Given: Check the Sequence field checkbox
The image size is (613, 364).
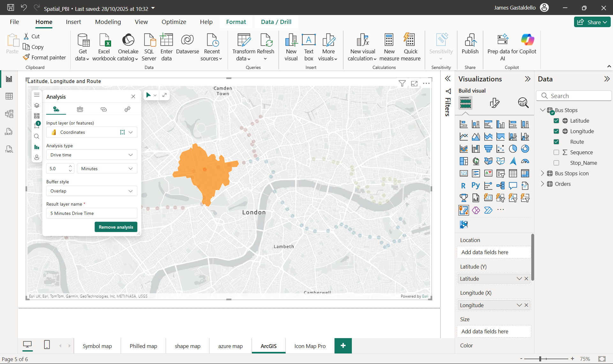Looking at the screenshot, I should (x=556, y=152).
